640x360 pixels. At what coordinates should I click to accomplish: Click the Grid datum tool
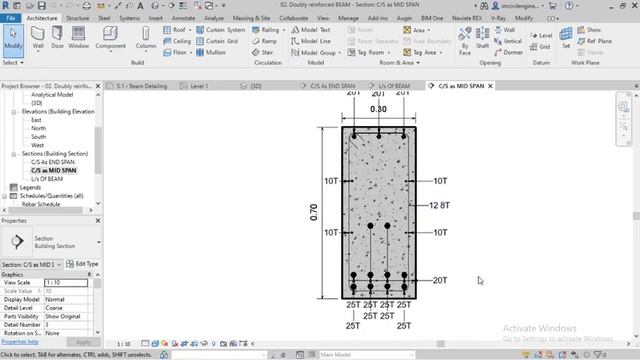click(540, 47)
